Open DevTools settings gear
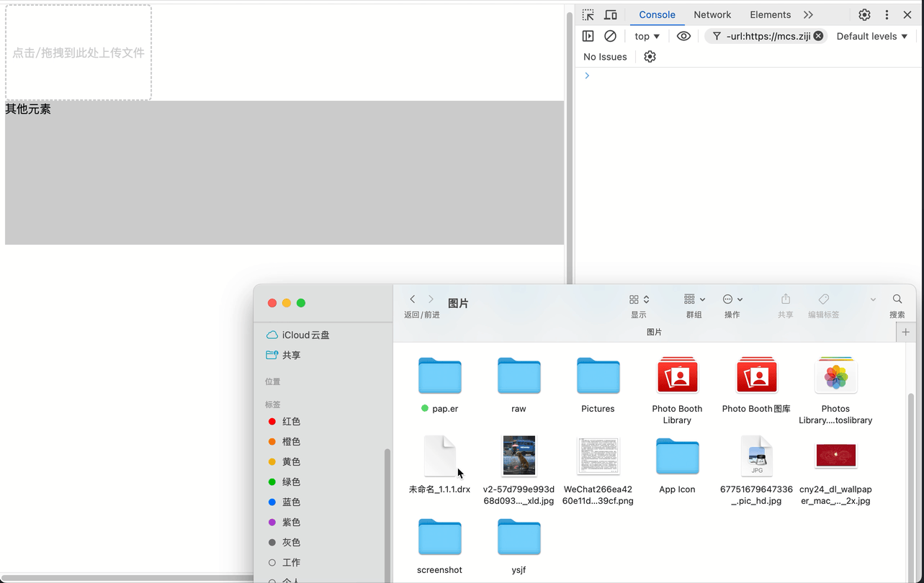Screen dimensions: 924x583 864,14
